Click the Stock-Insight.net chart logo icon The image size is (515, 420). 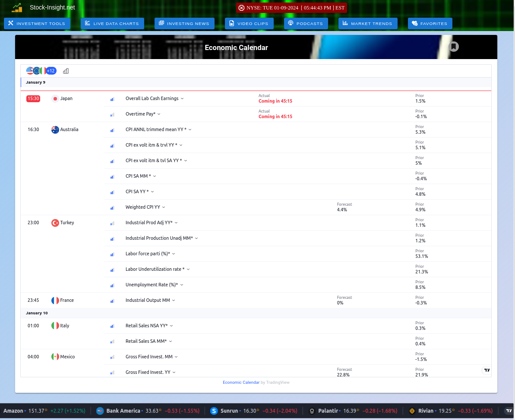pos(17,7)
